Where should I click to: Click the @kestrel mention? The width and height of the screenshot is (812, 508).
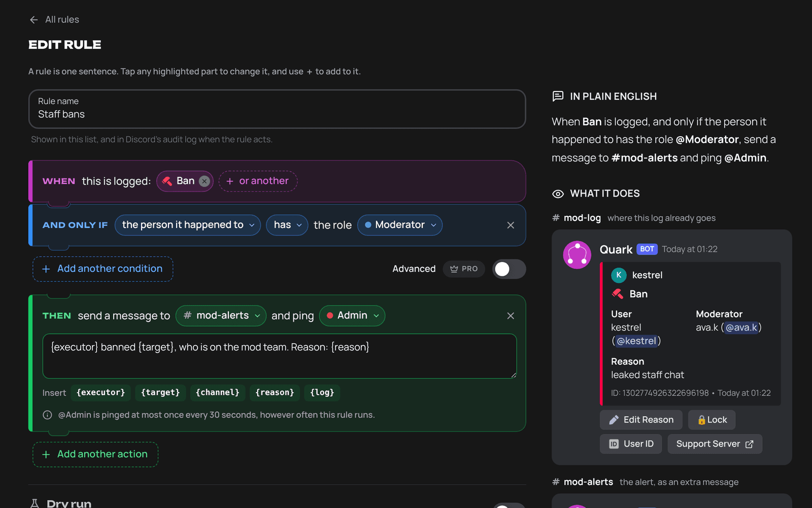tap(636, 341)
